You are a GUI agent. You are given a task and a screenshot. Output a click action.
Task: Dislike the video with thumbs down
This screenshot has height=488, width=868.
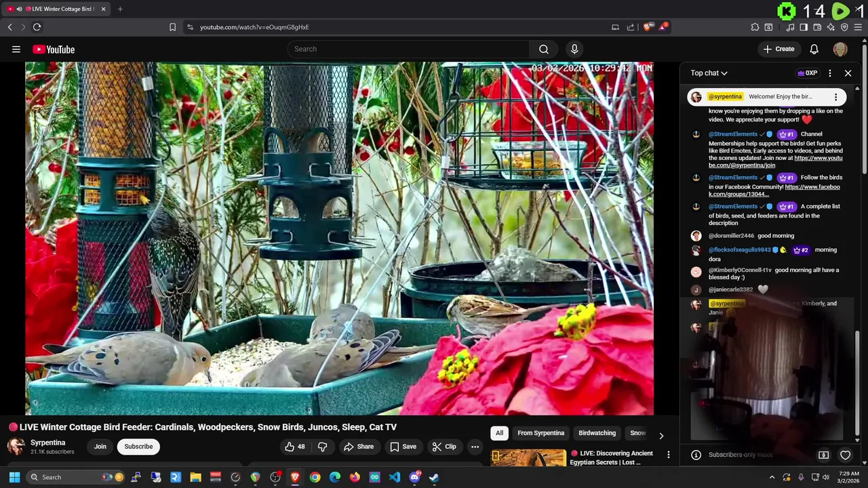coord(323,447)
